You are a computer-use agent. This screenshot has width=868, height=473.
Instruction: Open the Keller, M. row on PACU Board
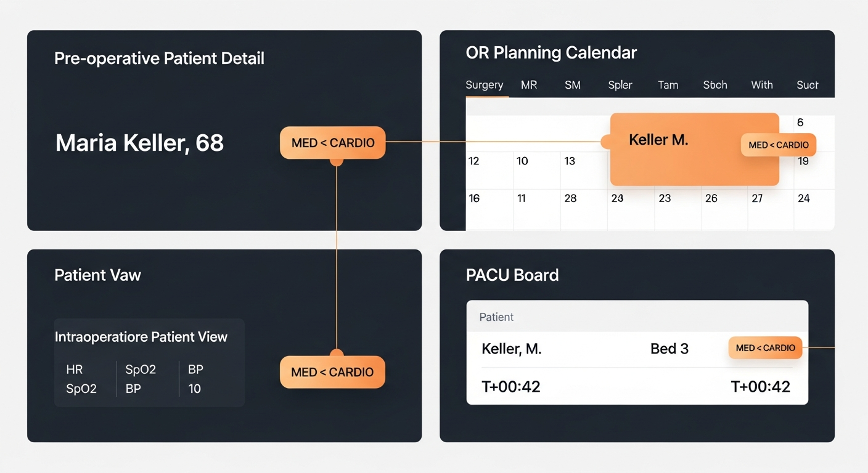point(637,349)
